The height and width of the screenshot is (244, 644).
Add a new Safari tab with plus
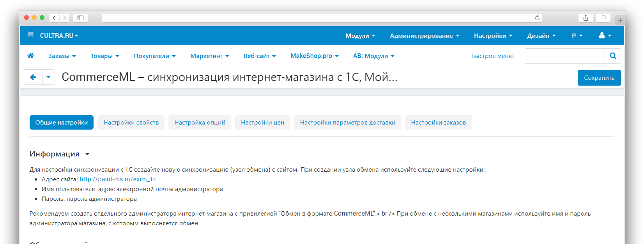click(x=620, y=21)
